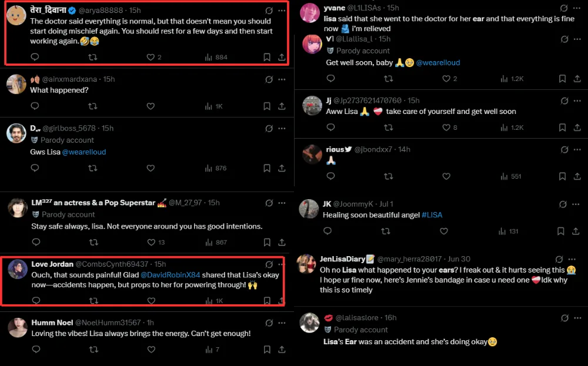Reply to arya88888's doctor tweet
This screenshot has width=588, height=366.
click(x=35, y=57)
